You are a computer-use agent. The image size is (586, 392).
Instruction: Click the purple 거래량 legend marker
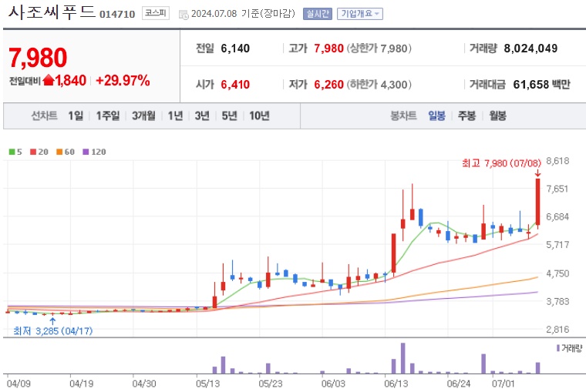[558, 348]
